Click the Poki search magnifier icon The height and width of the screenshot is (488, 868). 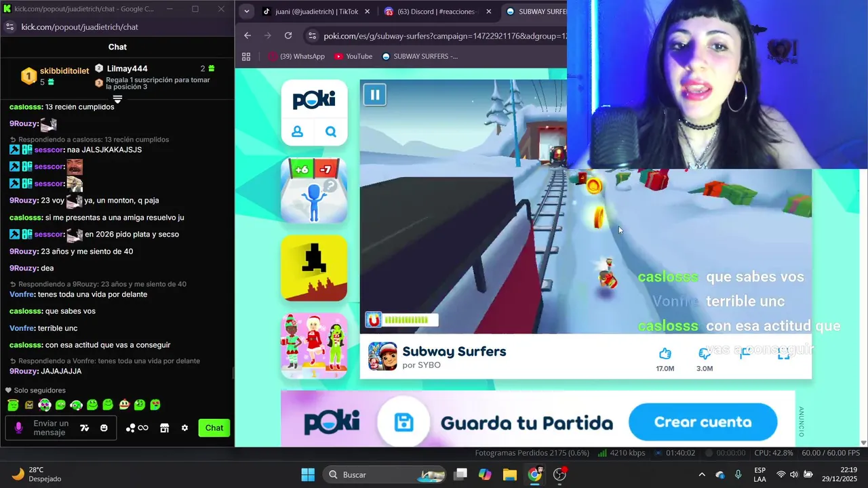coord(331,131)
